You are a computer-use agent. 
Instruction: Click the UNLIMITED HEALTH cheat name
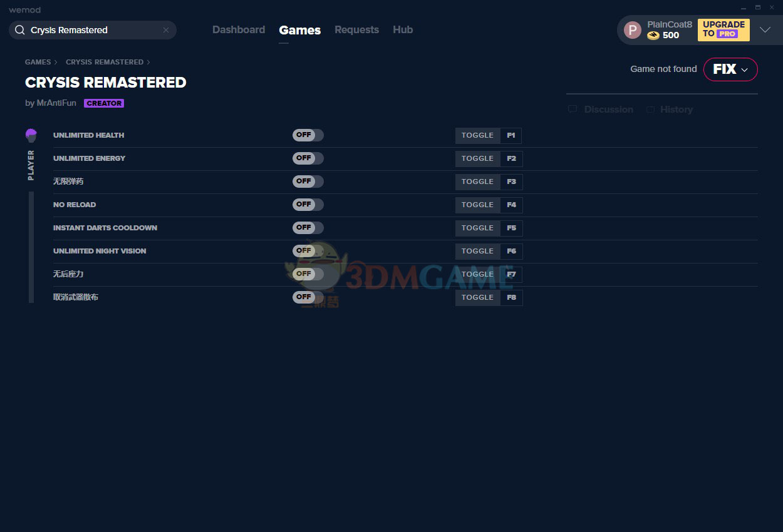[88, 135]
